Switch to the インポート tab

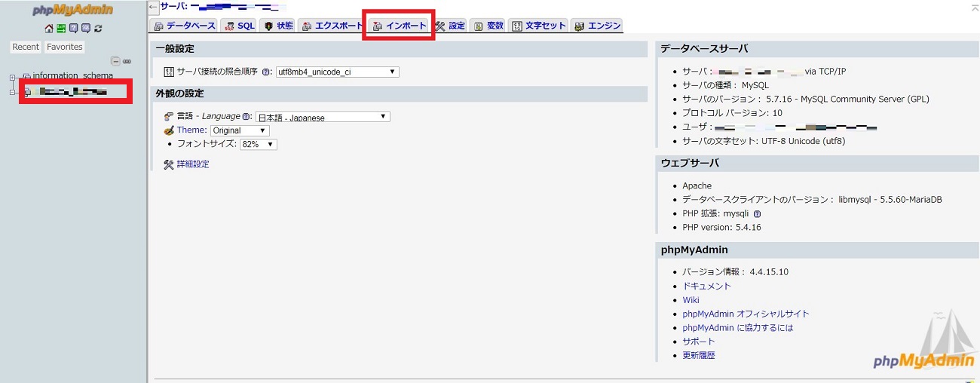click(x=400, y=26)
